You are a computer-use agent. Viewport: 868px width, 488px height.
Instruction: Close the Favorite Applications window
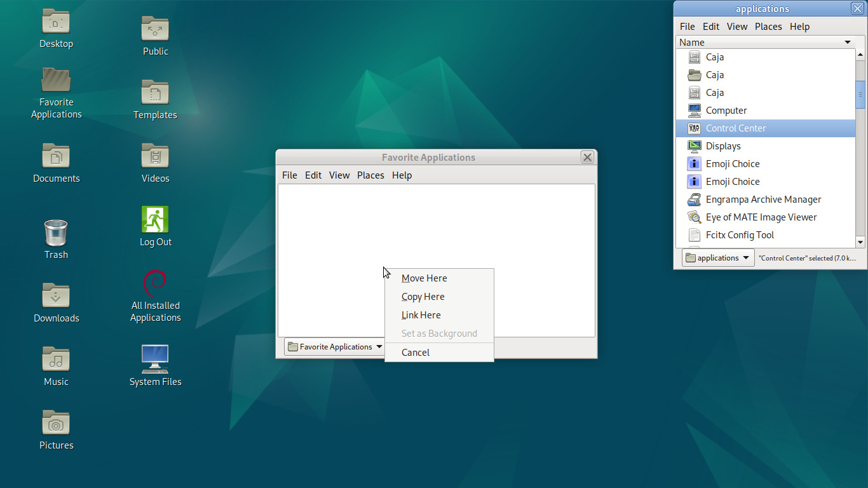588,158
